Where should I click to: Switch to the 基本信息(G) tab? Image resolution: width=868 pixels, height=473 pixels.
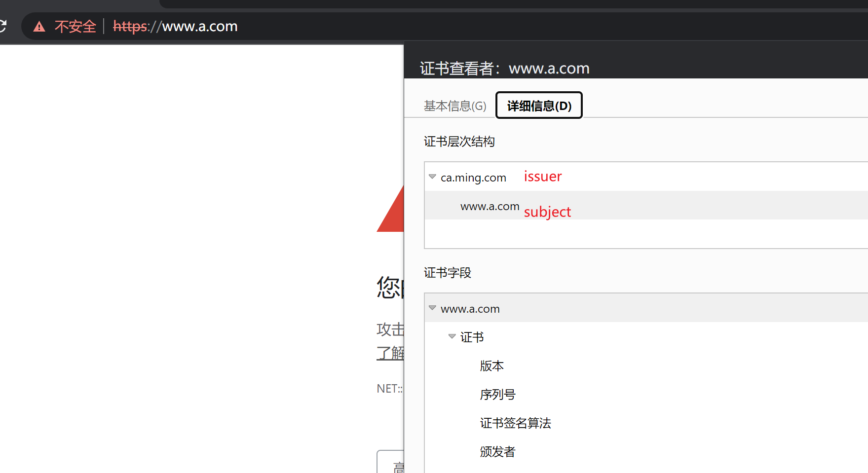click(x=454, y=106)
